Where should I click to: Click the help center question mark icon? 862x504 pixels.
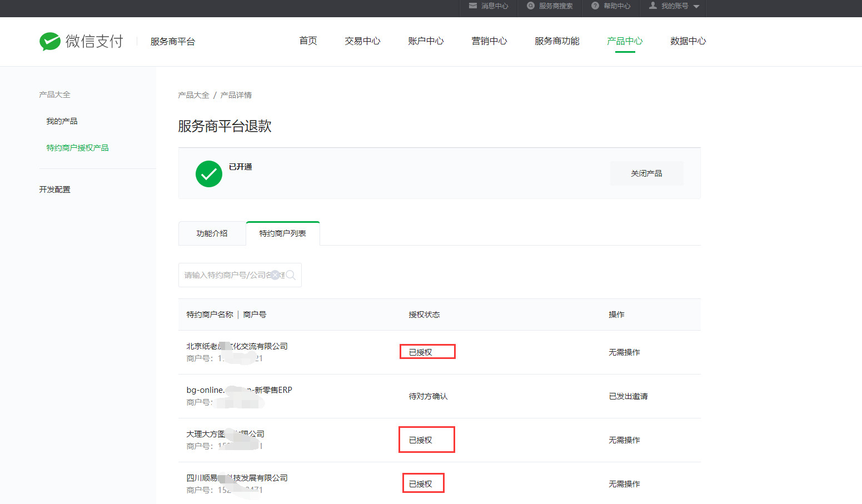click(x=595, y=6)
